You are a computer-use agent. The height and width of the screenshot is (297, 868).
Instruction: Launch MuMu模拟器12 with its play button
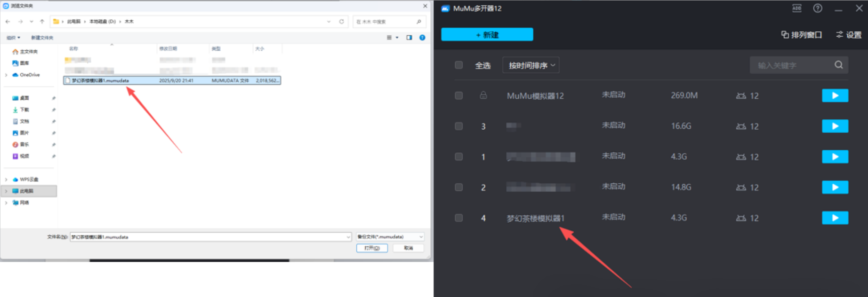click(x=835, y=96)
